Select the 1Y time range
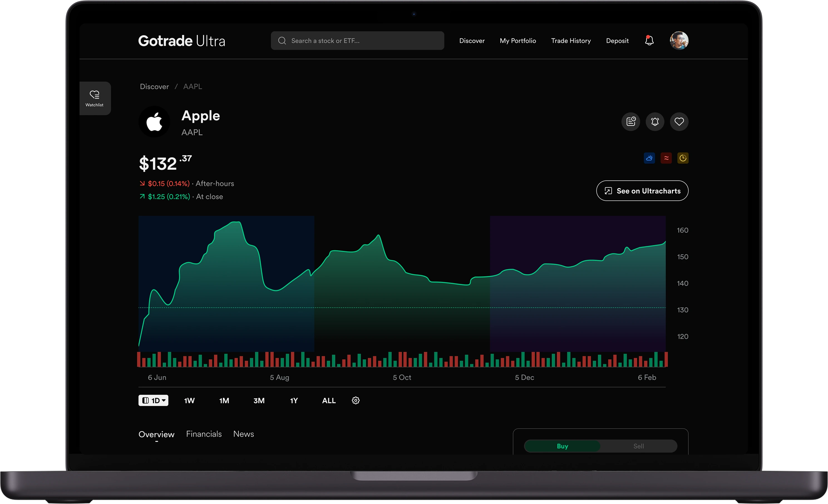Viewport: 828px width, 504px height. click(x=294, y=401)
